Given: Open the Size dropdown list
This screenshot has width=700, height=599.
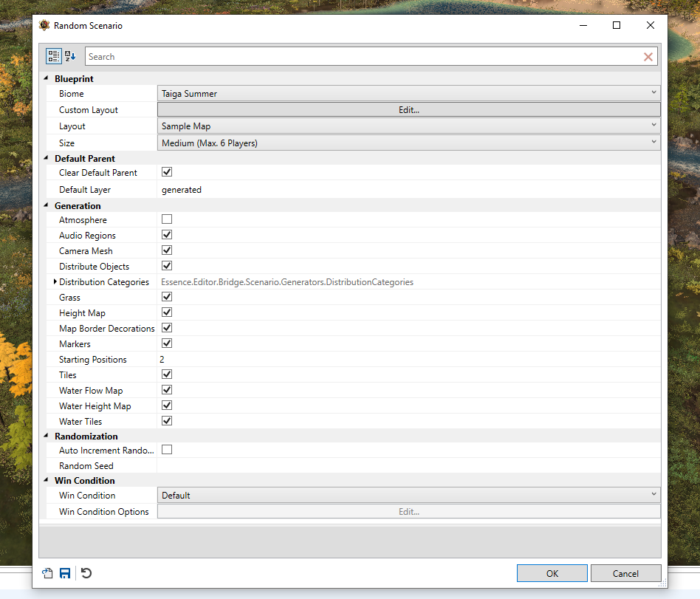Looking at the screenshot, I should click(x=408, y=143).
